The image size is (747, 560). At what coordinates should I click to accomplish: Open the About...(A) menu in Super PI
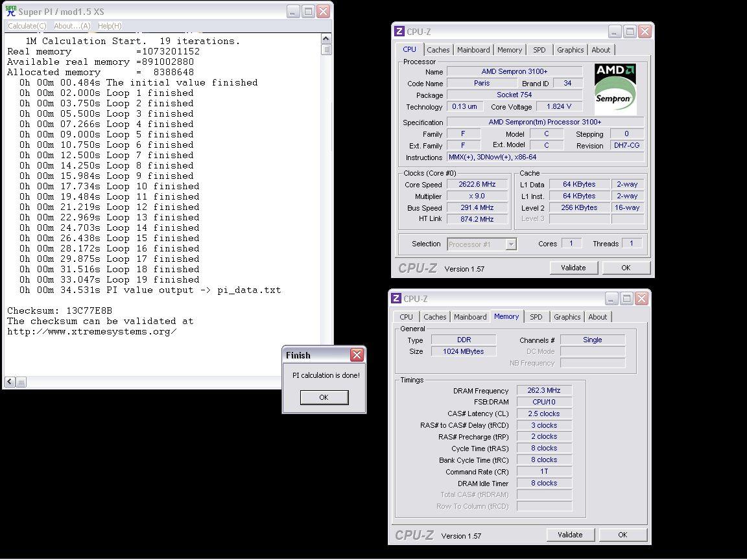point(71,26)
